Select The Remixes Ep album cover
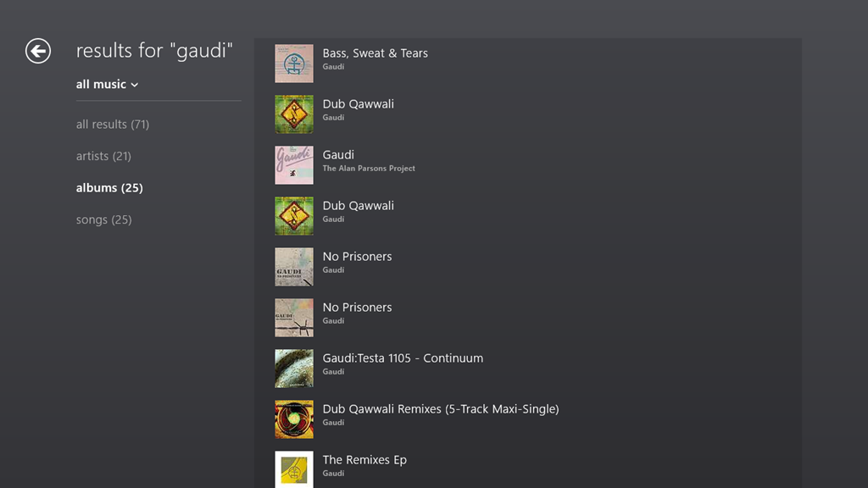868x488 pixels. click(x=294, y=469)
